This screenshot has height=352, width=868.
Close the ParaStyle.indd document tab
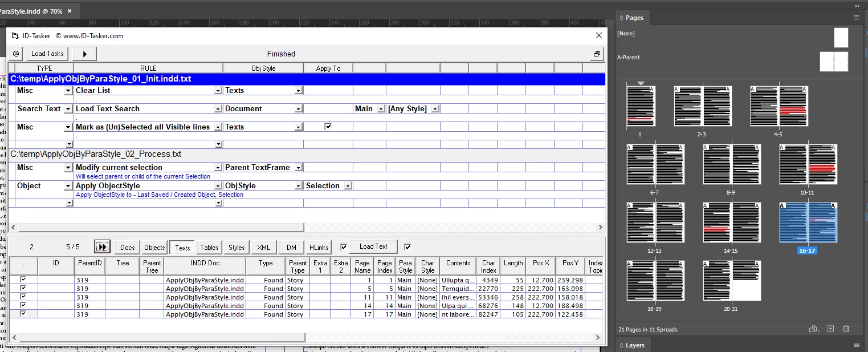tap(70, 11)
